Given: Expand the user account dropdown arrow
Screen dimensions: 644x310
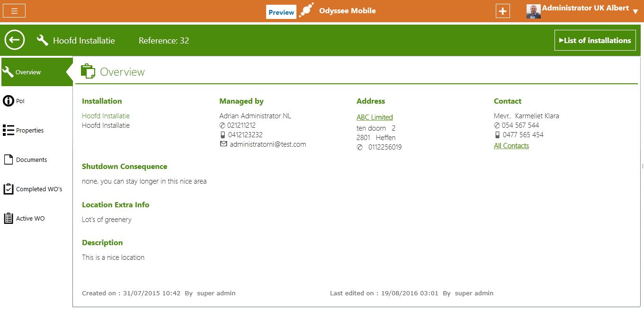Looking at the screenshot, I should 635,12.
